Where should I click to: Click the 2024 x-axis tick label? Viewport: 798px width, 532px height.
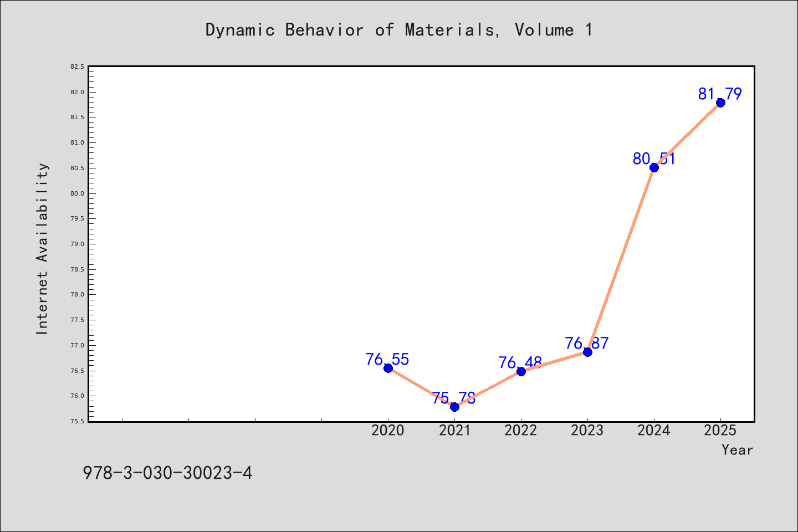pos(654,430)
